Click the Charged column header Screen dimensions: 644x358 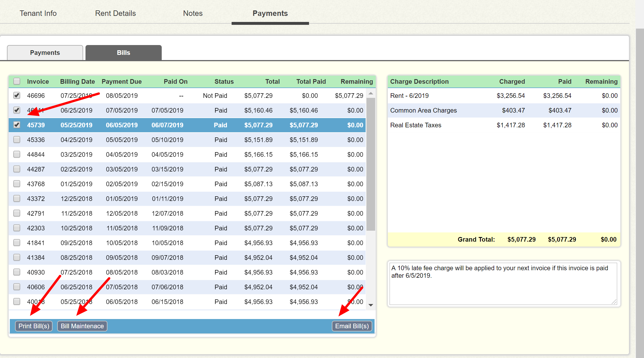(x=512, y=81)
